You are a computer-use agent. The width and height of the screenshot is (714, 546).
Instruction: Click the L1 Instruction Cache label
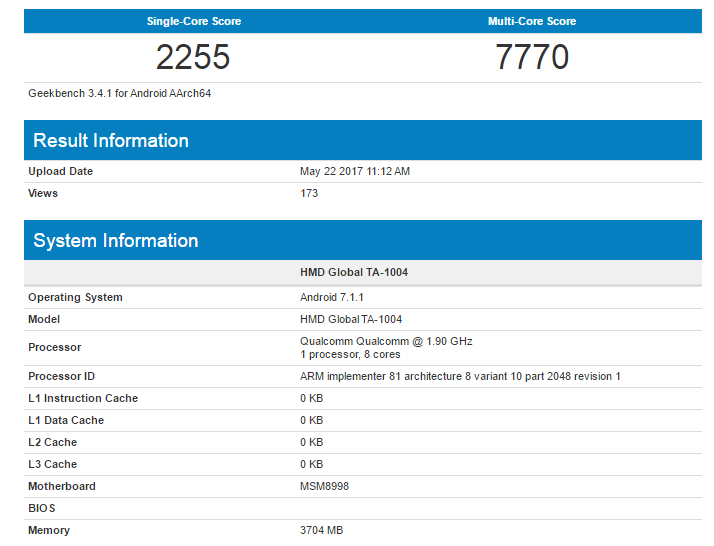point(83,398)
